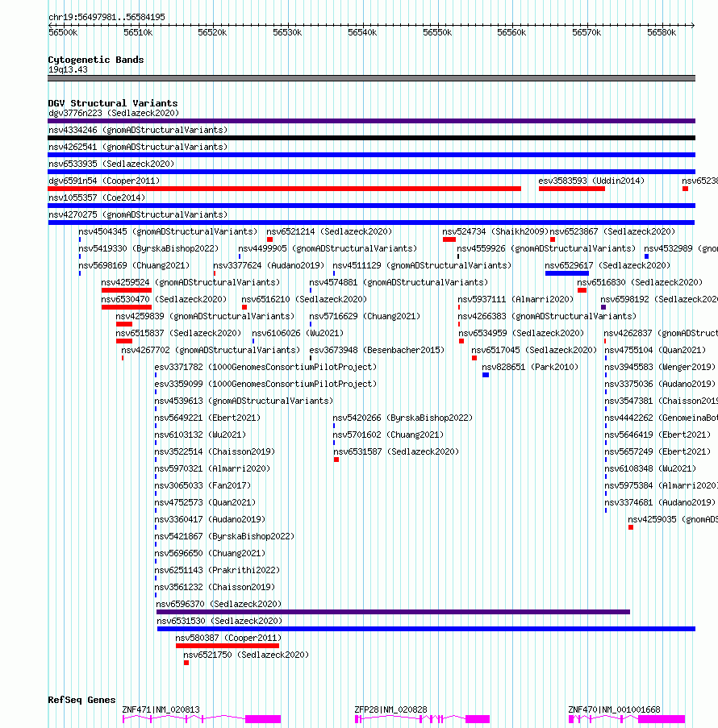Select the red dgv6591n54 Cooper2011 bar
The height and width of the screenshot is (728, 718).
pos(285,189)
